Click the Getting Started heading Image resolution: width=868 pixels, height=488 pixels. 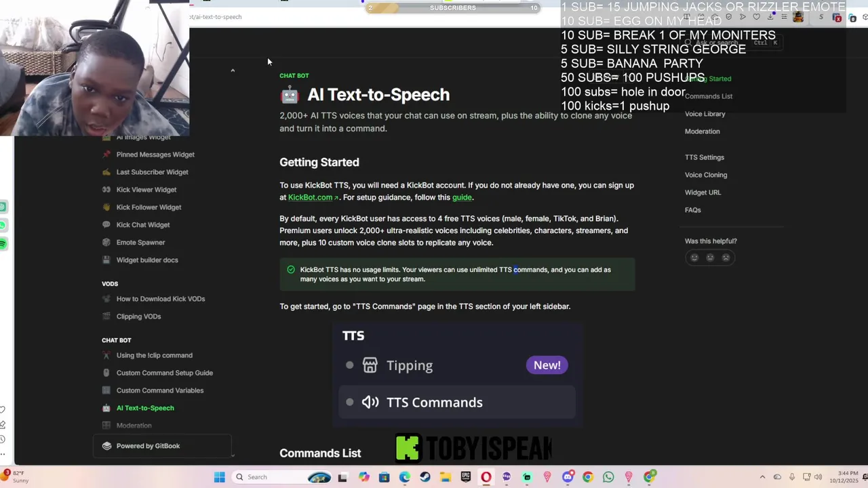coord(319,163)
